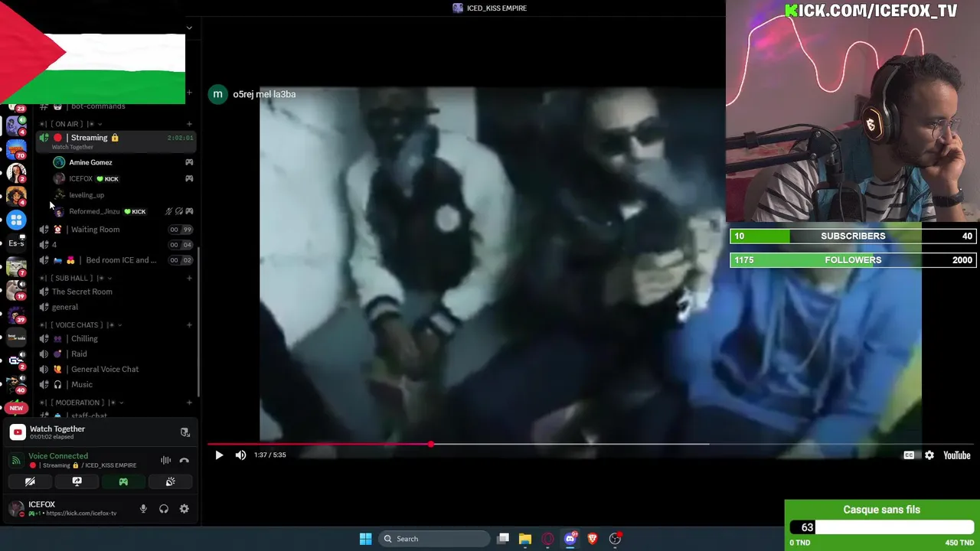Open activities green game controller button
This screenshot has width=980, height=551.
[x=123, y=481]
